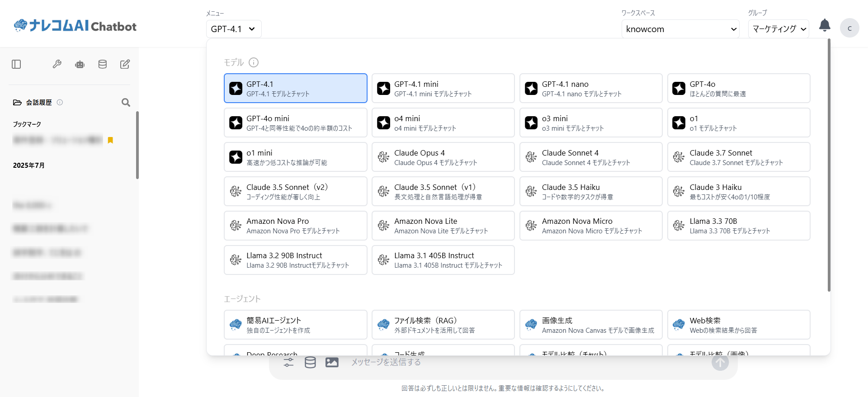Open the database icon in sidebar toolbar
The image size is (868, 397).
tap(103, 64)
